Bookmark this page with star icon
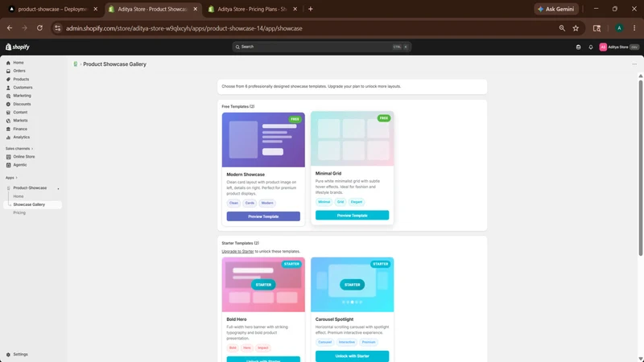The height and width of the screenshot is (362, 644). point(576,28)
